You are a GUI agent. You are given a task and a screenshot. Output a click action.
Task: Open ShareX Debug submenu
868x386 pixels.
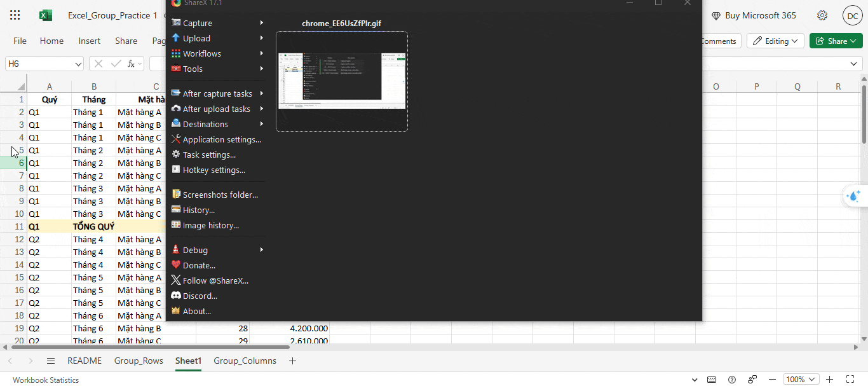[218, 250]
